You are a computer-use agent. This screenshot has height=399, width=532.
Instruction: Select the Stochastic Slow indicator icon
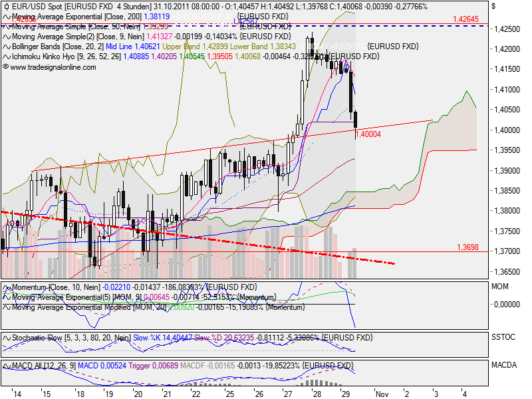(6, 337)
